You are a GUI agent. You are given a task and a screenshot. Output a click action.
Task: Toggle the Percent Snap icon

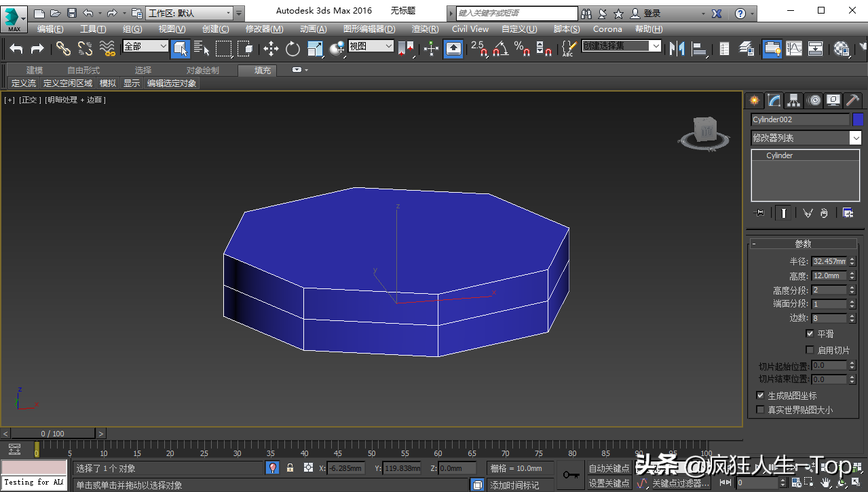pos(522,48)
